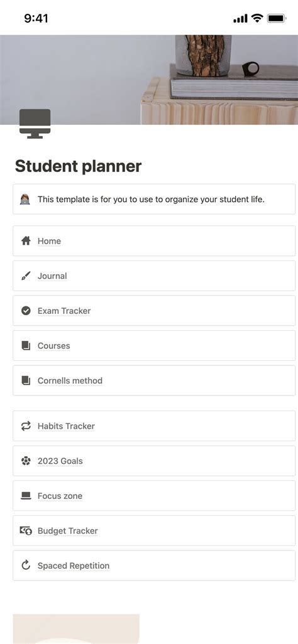This screenshot has width=298, height=644.
Task: Click the cover photo at the top
Action: [149, 80]
